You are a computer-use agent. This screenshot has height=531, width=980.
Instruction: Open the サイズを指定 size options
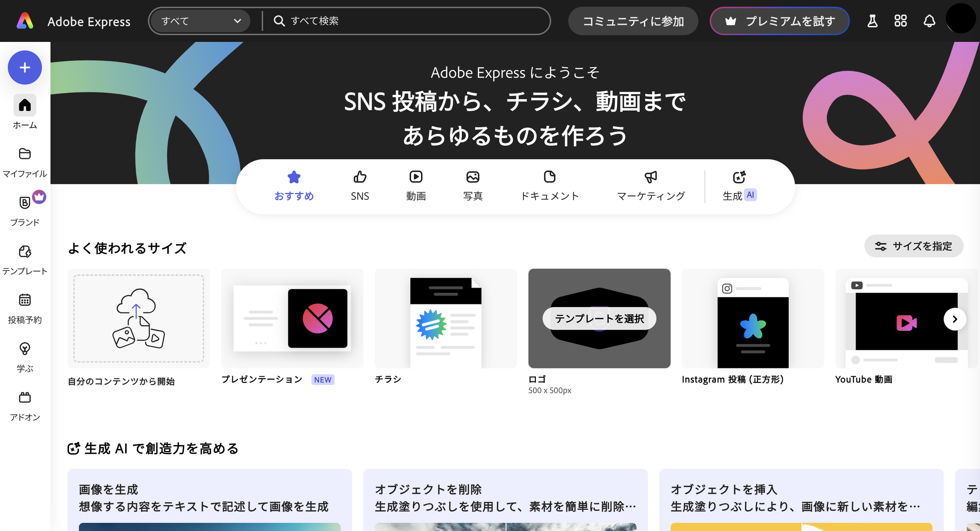click(x=913, y=246)
